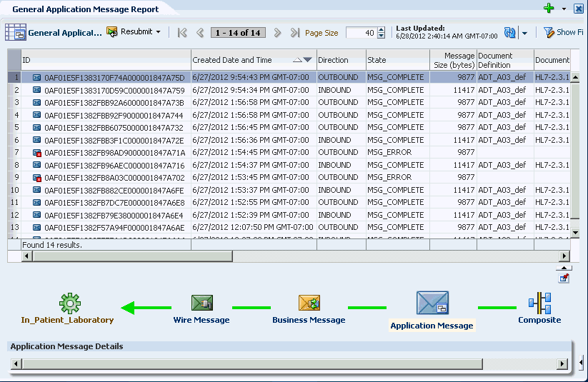
Task: Select row 7 with MSG_ERROR state
Action: pos(289,152)
